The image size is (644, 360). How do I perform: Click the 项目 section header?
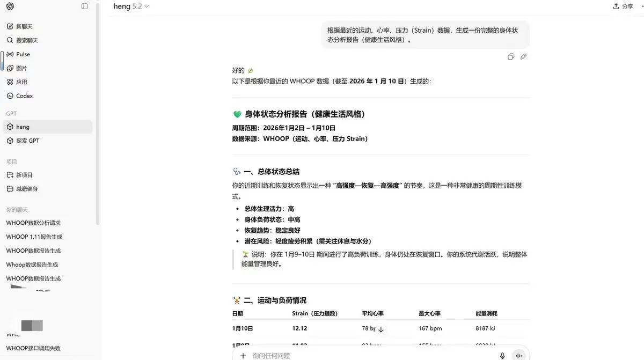pos(12,161)
